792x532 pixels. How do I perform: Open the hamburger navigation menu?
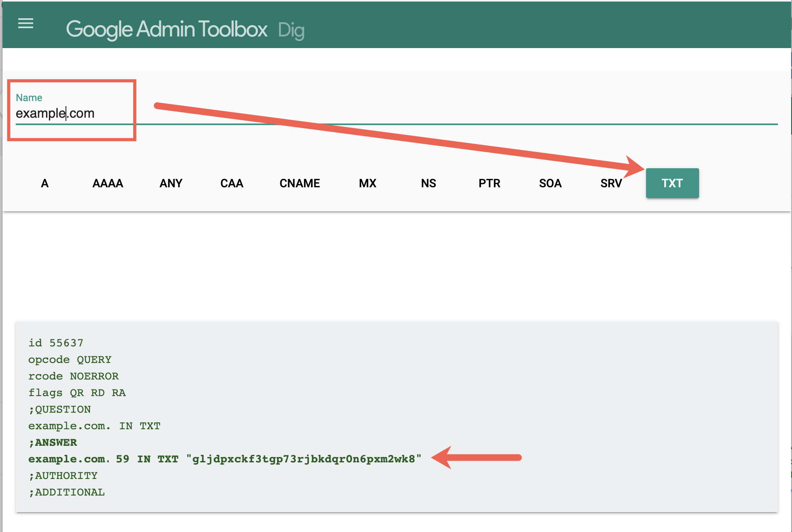tap(26, 24)
